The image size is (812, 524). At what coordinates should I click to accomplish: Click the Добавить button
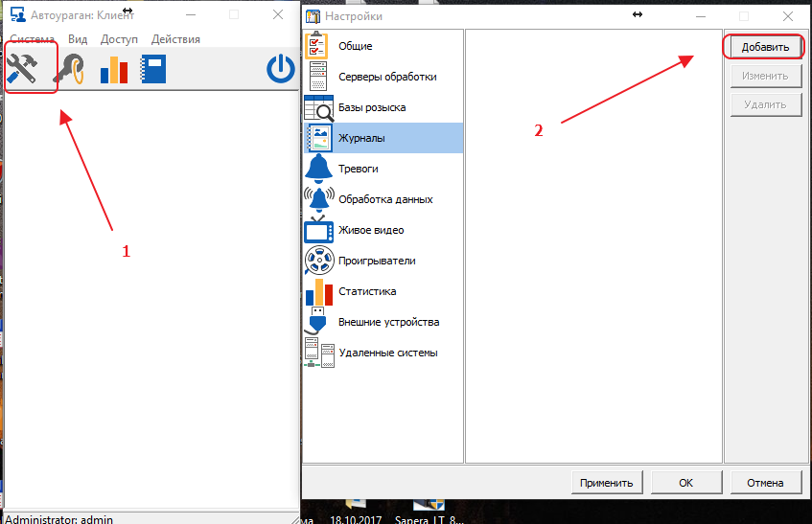point(765,47)
